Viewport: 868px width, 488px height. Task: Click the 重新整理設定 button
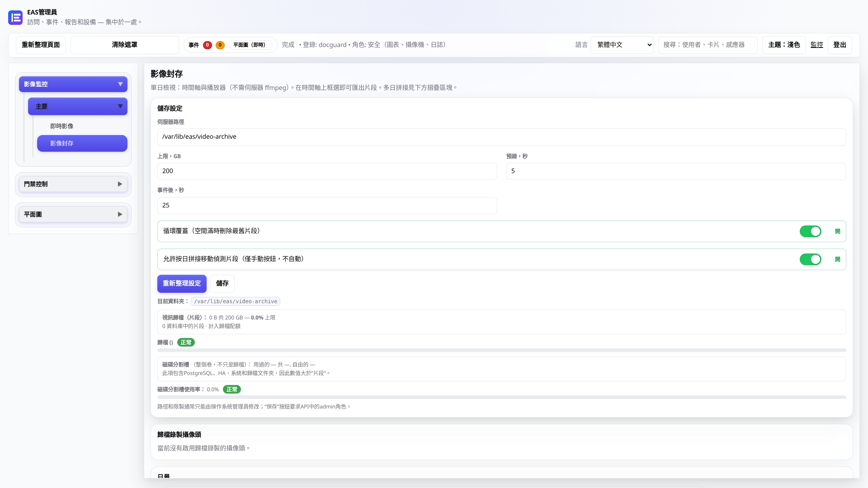(182, 284)
